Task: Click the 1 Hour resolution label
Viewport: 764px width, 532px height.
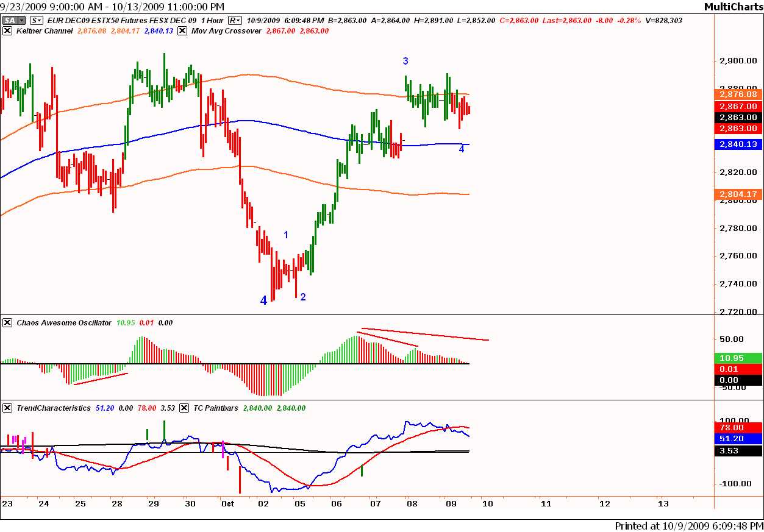Action: (210, 20)
